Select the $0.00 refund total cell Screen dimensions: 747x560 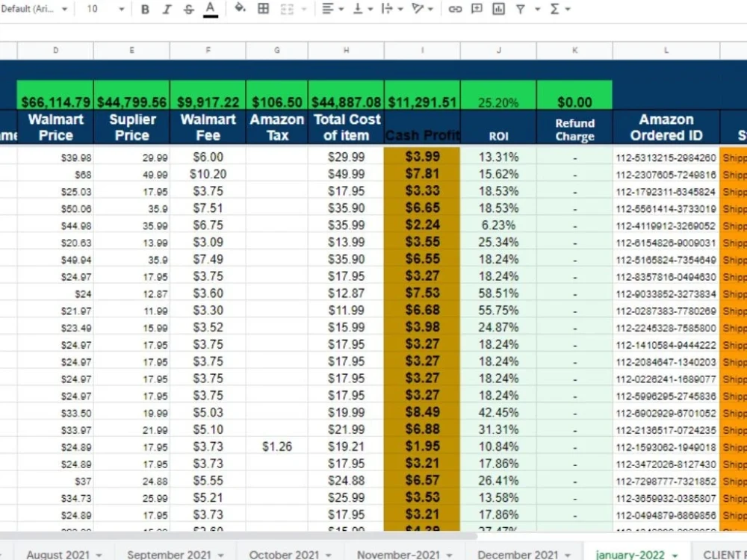pos(574,96)
